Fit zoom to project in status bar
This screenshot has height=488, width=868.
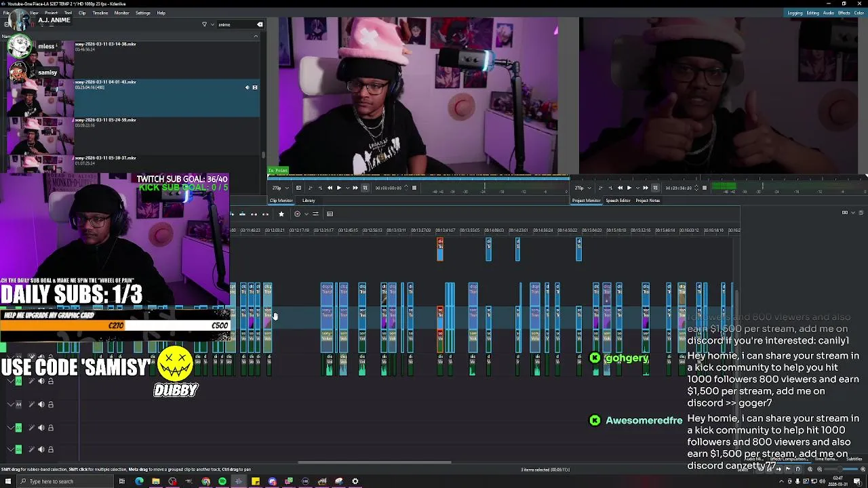[x=810, y=469]
